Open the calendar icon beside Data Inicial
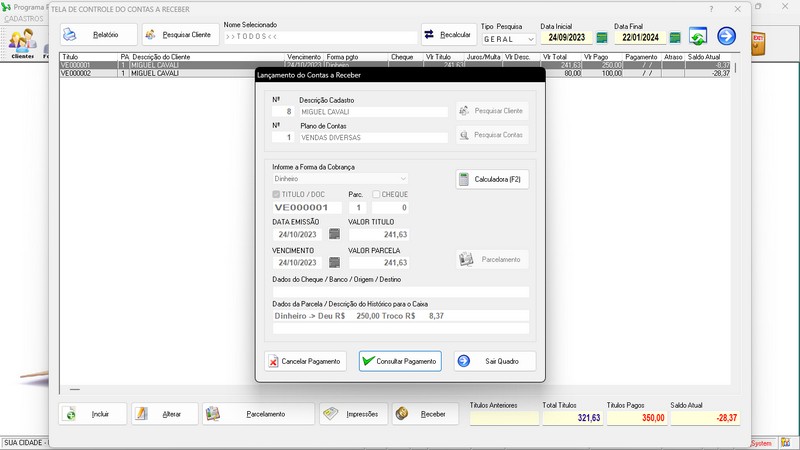This screenshot has width=800, height=450. [x=602, y=38]
